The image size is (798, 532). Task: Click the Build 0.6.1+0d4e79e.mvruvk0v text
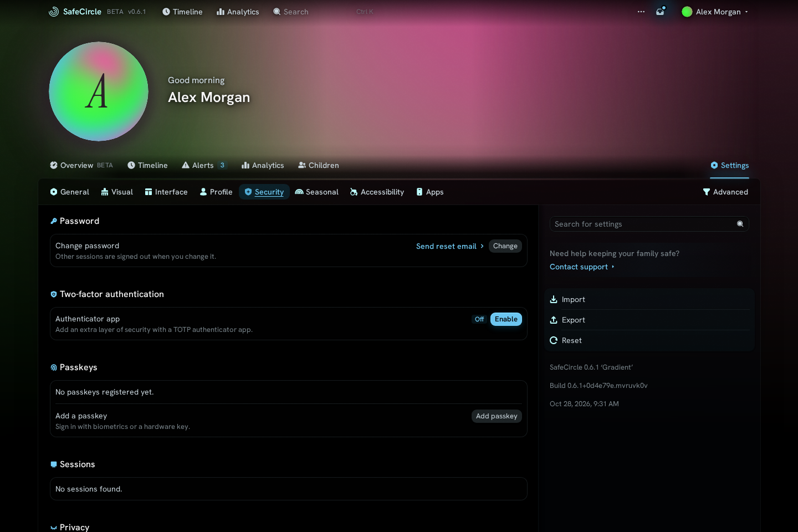tap(598, 386)
